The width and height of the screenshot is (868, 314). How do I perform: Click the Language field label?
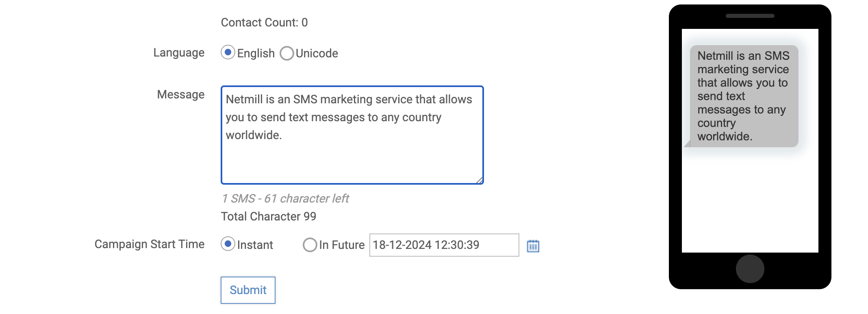click(179, 52)
